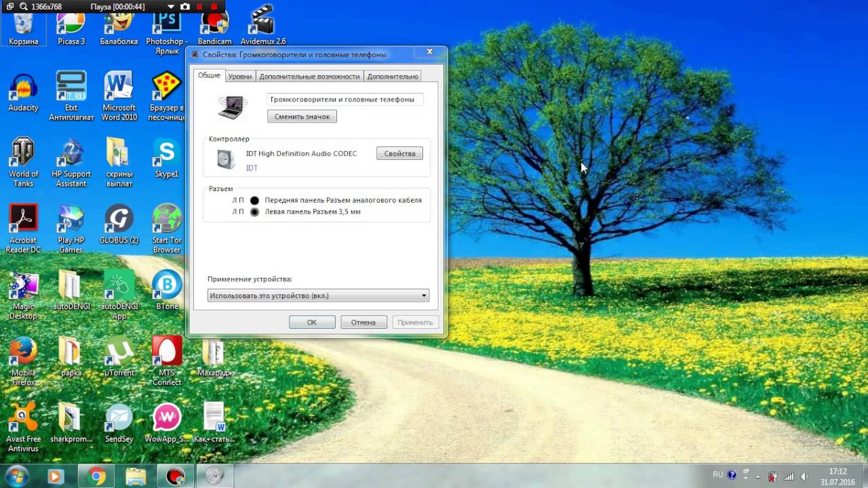Open the 'Дополнительные возможности' tab
868x488 pixels.
309,77
